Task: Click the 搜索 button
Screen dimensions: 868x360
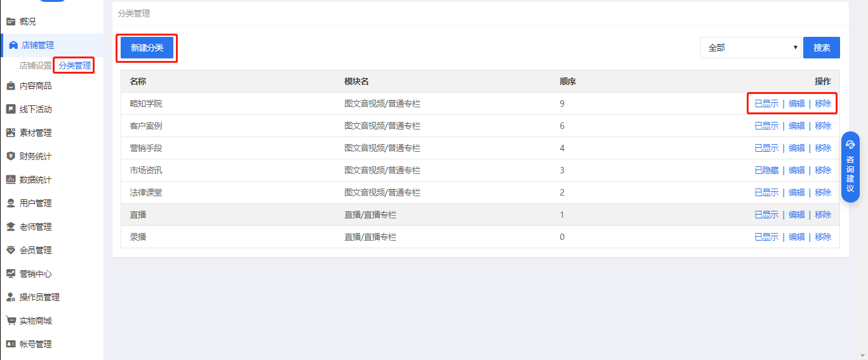Action: click(822, 48)
